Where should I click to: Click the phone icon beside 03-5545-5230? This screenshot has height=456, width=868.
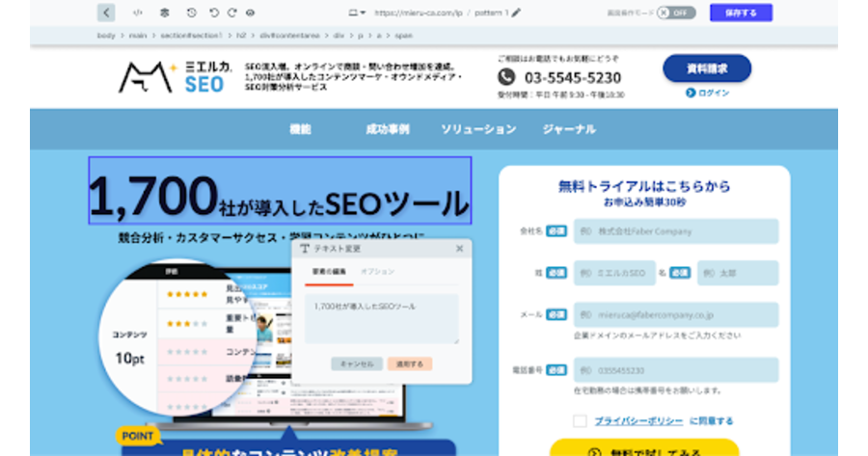(x=506, y=77)
